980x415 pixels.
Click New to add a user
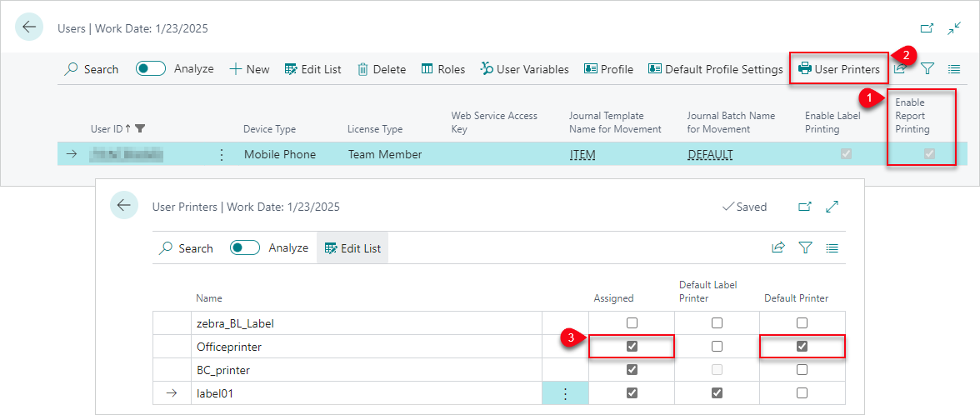[249, 69]
